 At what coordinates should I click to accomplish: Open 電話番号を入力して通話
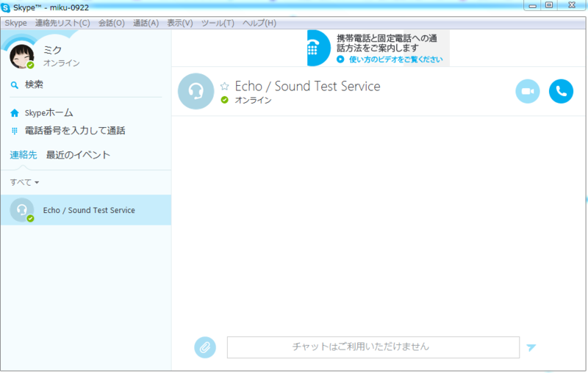pos(75,131)
